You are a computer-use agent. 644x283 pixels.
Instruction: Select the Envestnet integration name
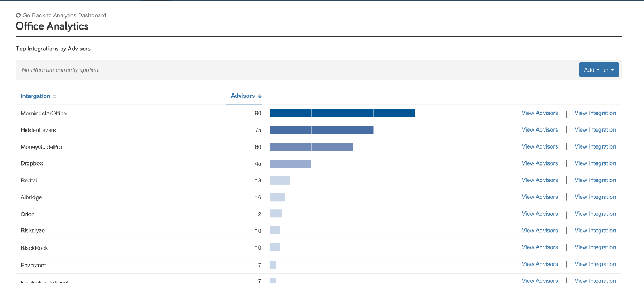point(33,266)
